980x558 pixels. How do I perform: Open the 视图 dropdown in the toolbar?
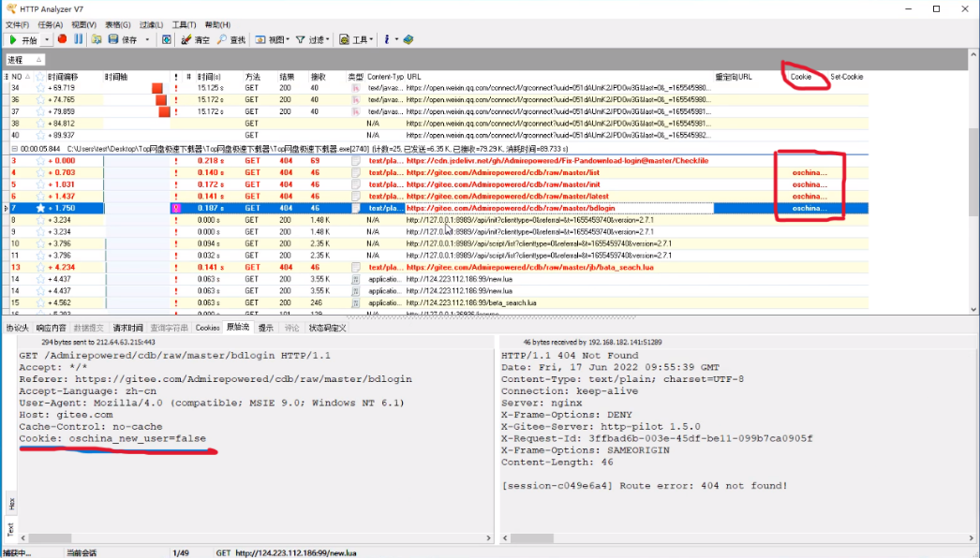click(x=273, y=39)
